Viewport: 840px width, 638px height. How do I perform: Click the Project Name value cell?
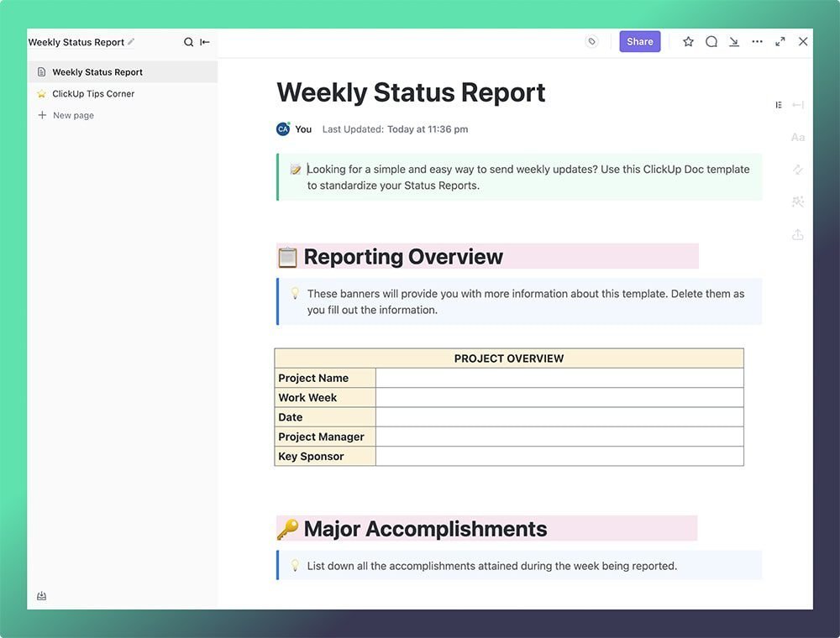pos(559,378)
